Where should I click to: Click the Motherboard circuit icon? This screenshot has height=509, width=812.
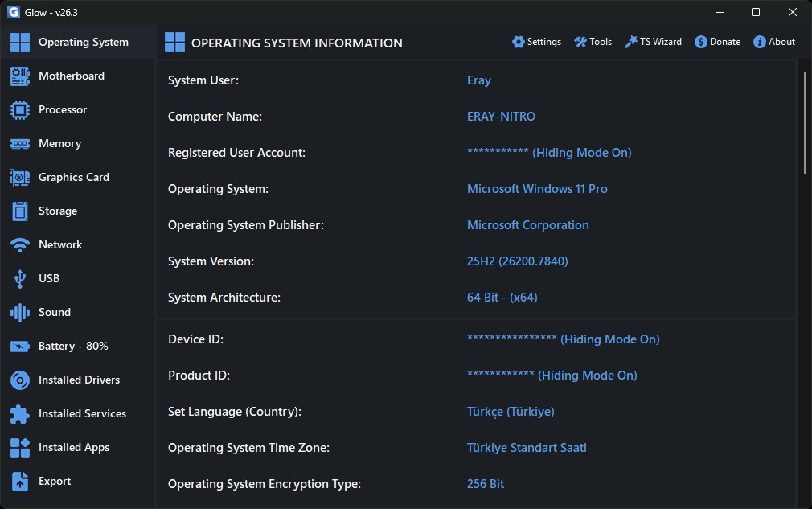pos(19,76)
